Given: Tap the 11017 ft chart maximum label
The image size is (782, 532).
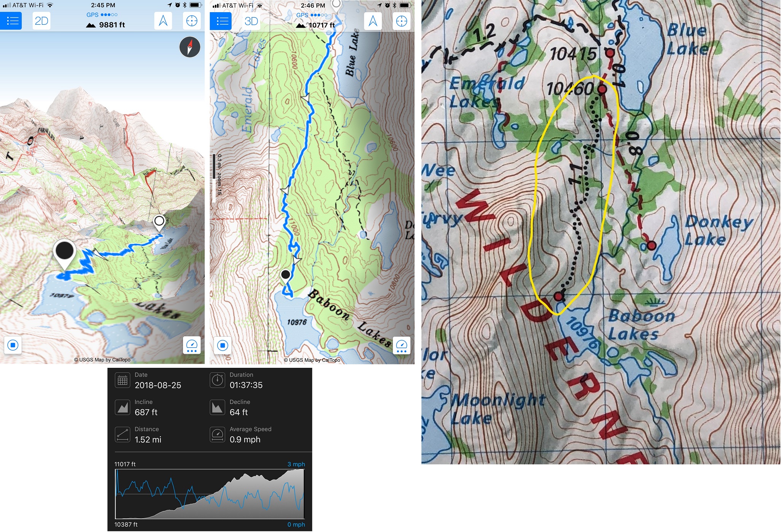Looking at the screenshot, I should click(x=125, y=464).
